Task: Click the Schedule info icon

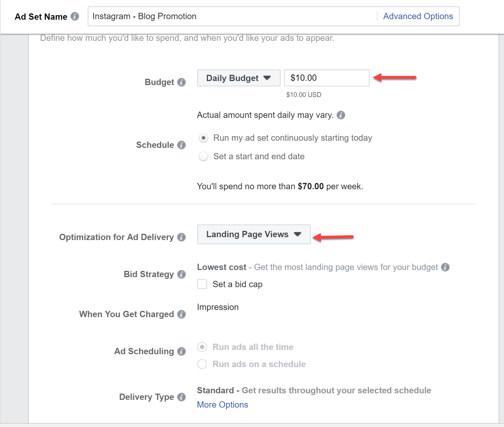Action: pyautogui.click(x=181, y=145)
